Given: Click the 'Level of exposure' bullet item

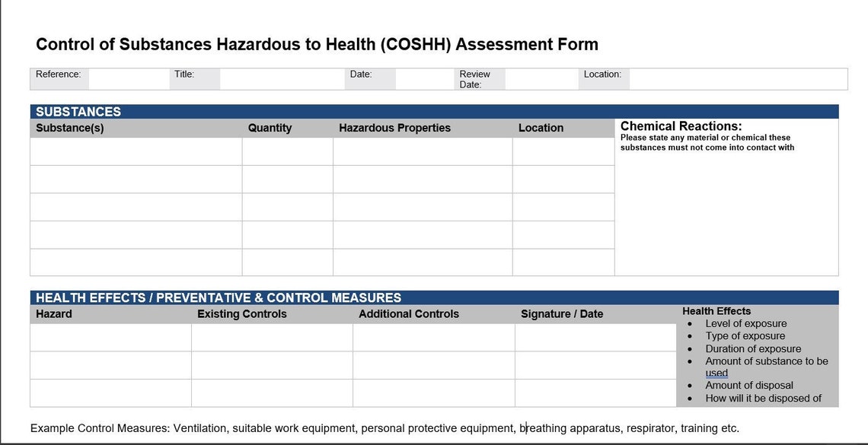Looking at the screenshot, I should click(745, 323).
